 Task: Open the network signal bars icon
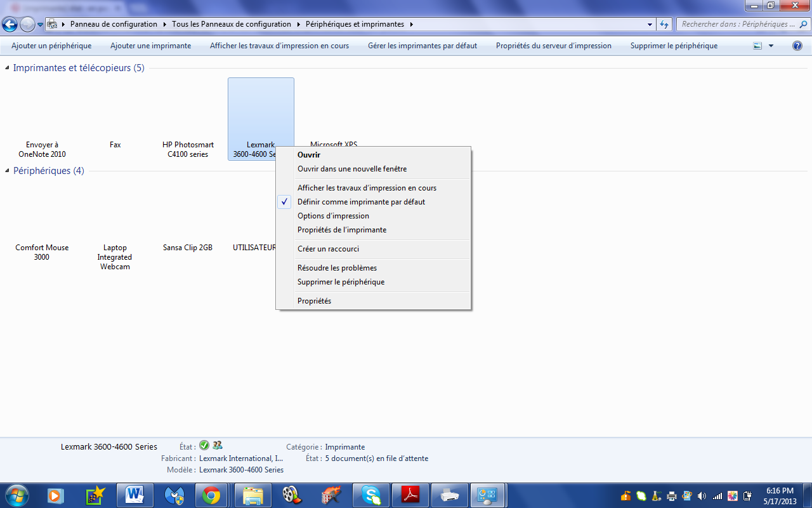717,496
